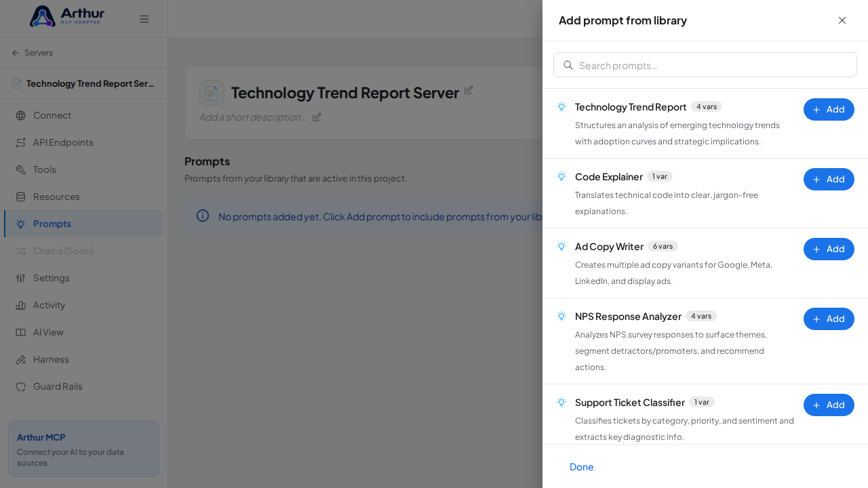Image resolution: width=868 pixels, height=488 pixels.
Task: Click the Ad Copy Writer prompt title
Action: pos(609,247)
